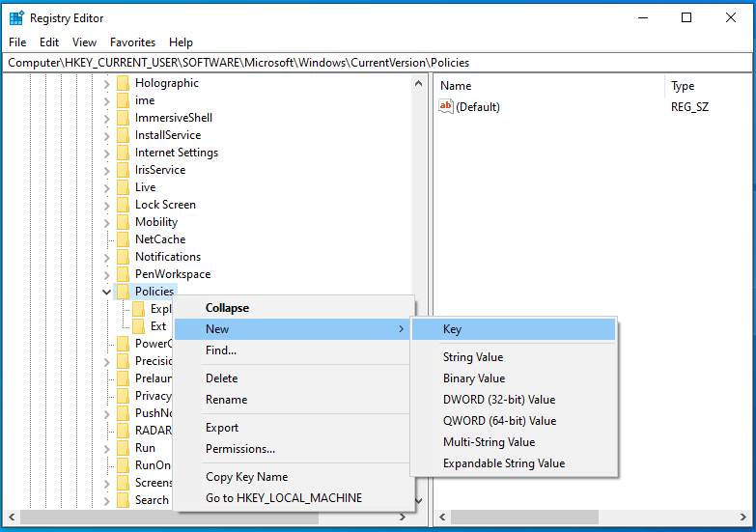Create a new Expandable String Value

(514, 463)
